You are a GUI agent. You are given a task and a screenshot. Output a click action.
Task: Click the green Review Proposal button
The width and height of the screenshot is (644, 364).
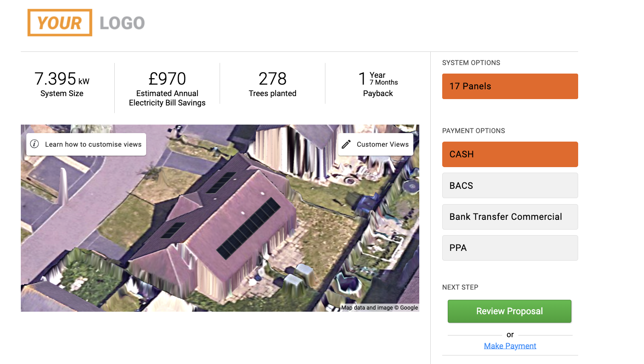coord(509,311)
